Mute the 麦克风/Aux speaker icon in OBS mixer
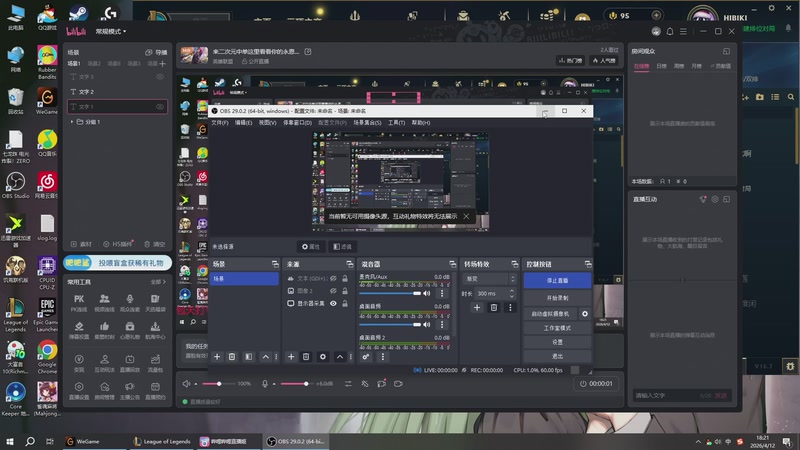This screenshot has height=450, width=800. pyautogui.click(x=427, y=293)
